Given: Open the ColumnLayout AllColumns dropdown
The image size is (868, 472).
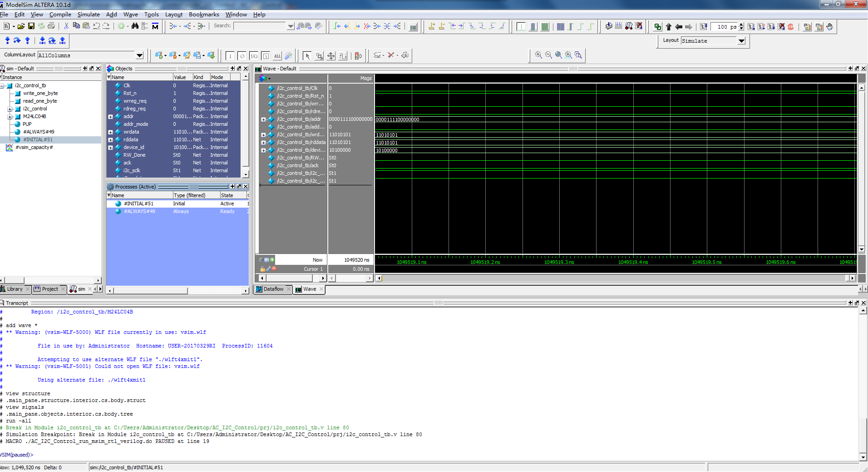Looking at the screenshot, I should (x=139, y=55).
